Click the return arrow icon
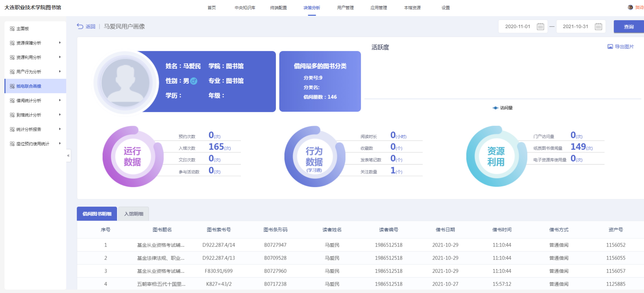644x293 pixels. pyautogui.click(x=80, y=26)
